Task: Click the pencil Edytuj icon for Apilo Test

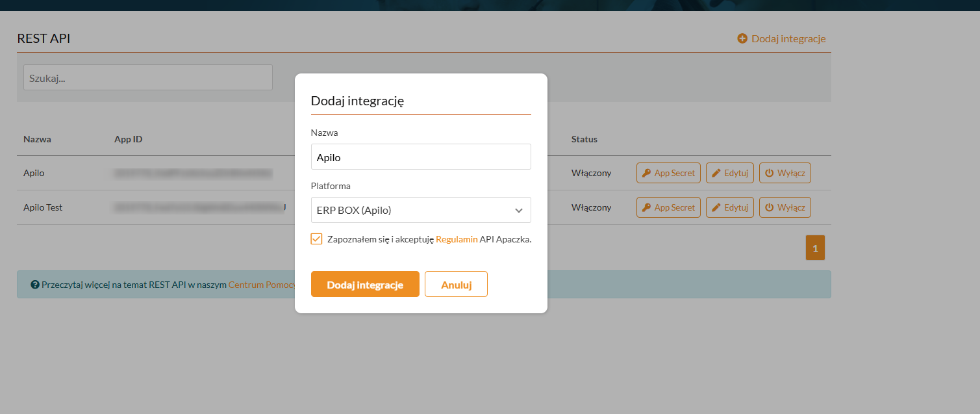Action: 716,207
